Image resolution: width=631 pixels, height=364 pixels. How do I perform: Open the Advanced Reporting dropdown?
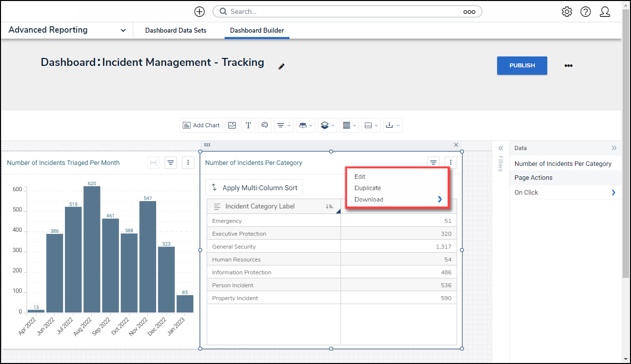pos(123,31)
